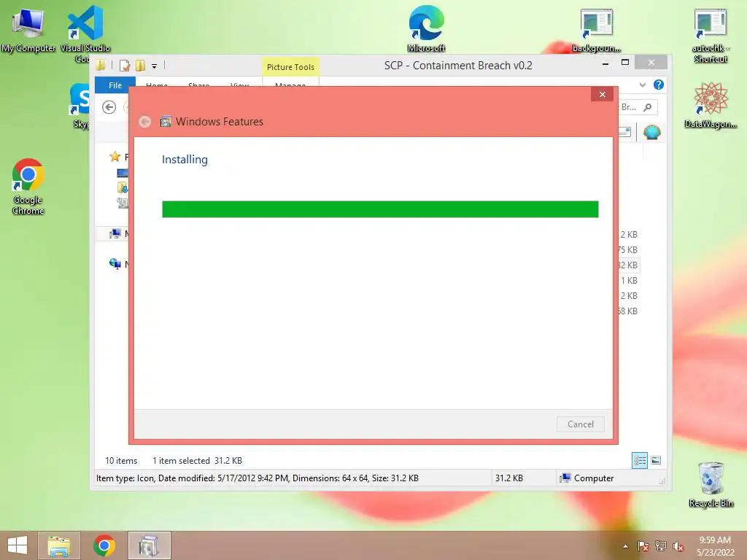Click the 'Installing' heading text
The height and width of the screenshot is (560, 747).
[185, 160]
